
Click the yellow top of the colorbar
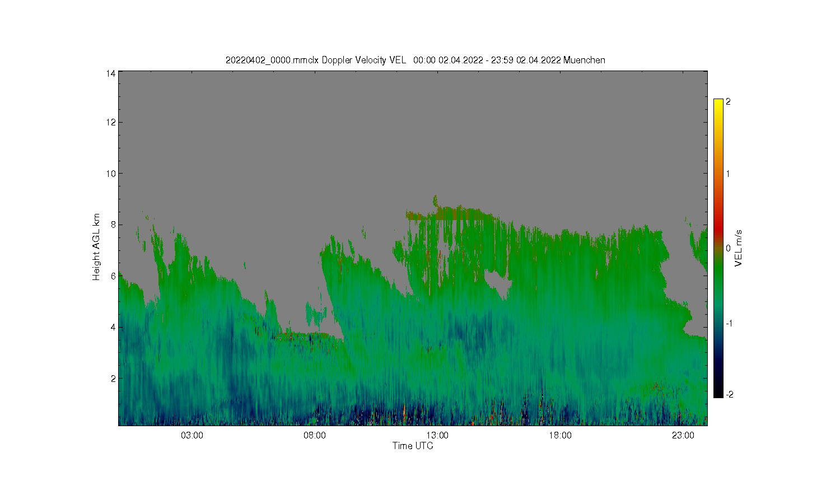[x=718, y=104]
